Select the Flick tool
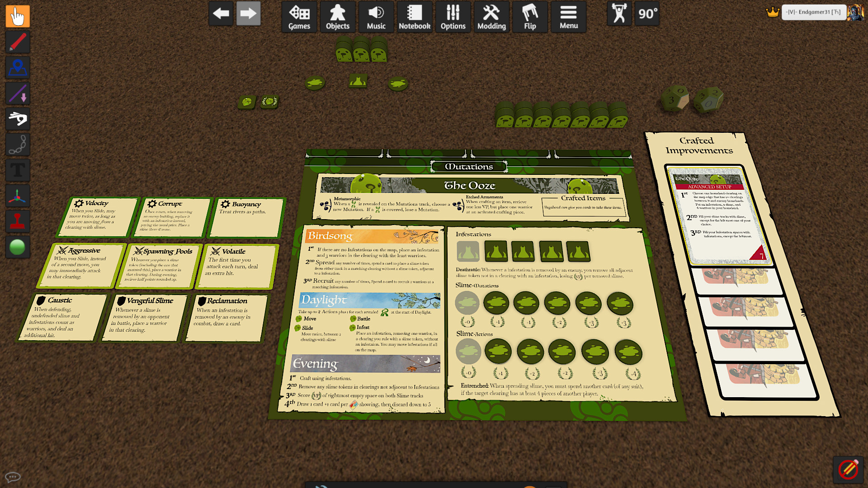 point(18,119)
